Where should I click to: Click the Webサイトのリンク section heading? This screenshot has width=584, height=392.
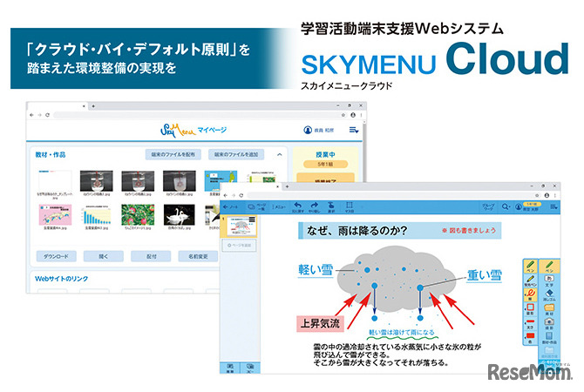click(62, 279)
